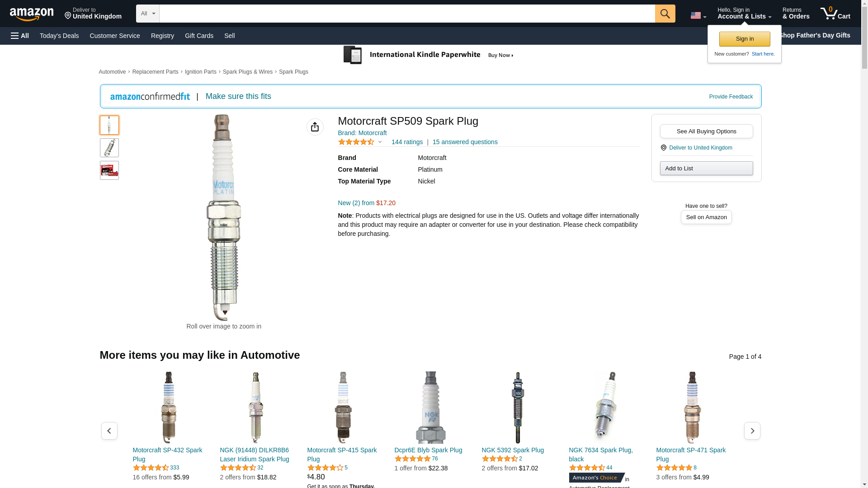Image resolution: width=868 pixels, height=488 pixels.
Task: Open the 15 answered questions link
Action: coord(465,142)
